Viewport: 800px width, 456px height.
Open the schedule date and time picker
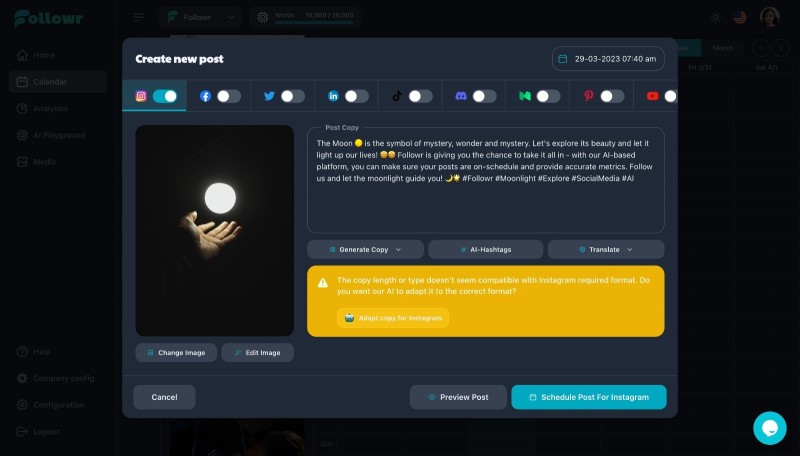[x=608, y=59]
